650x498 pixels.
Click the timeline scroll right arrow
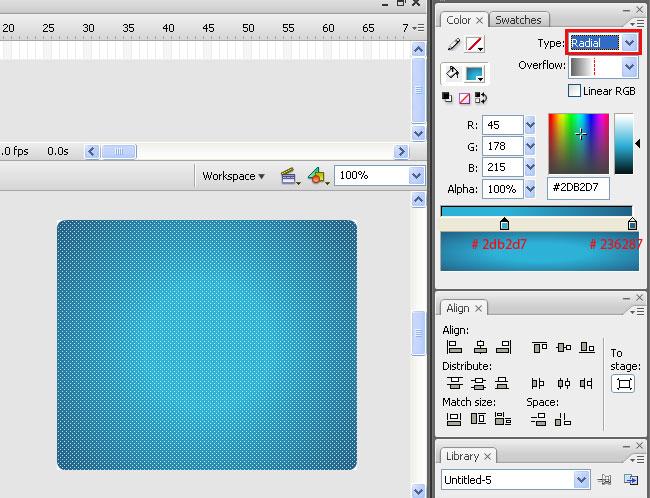point(401,152)
